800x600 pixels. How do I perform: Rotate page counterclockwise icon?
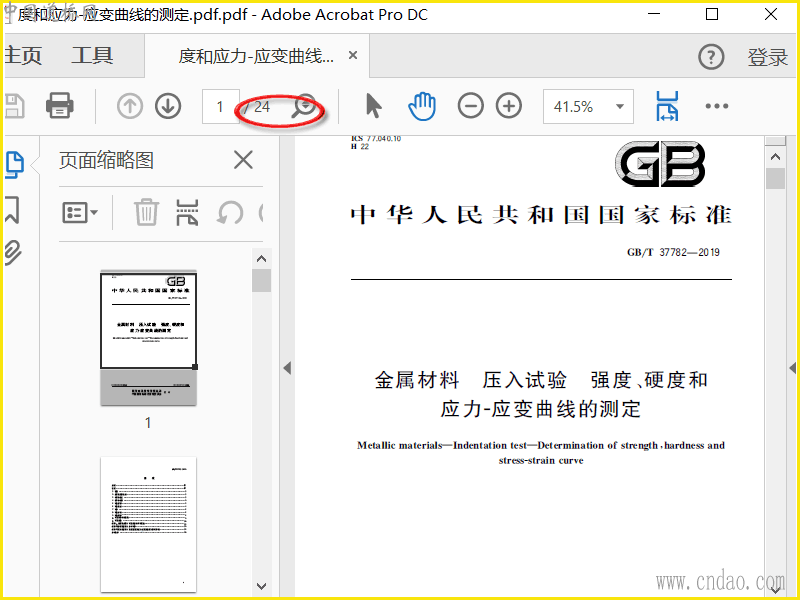tap(230, 212)
